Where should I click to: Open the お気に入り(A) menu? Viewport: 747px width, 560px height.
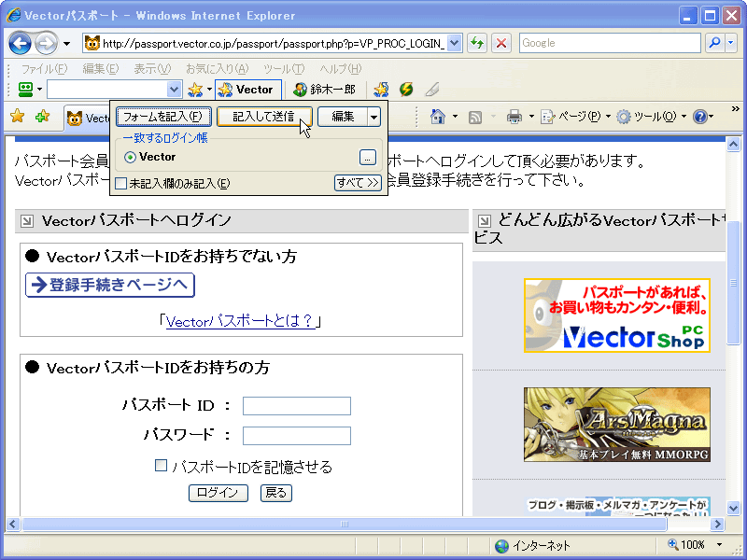(x=218, y=68)
